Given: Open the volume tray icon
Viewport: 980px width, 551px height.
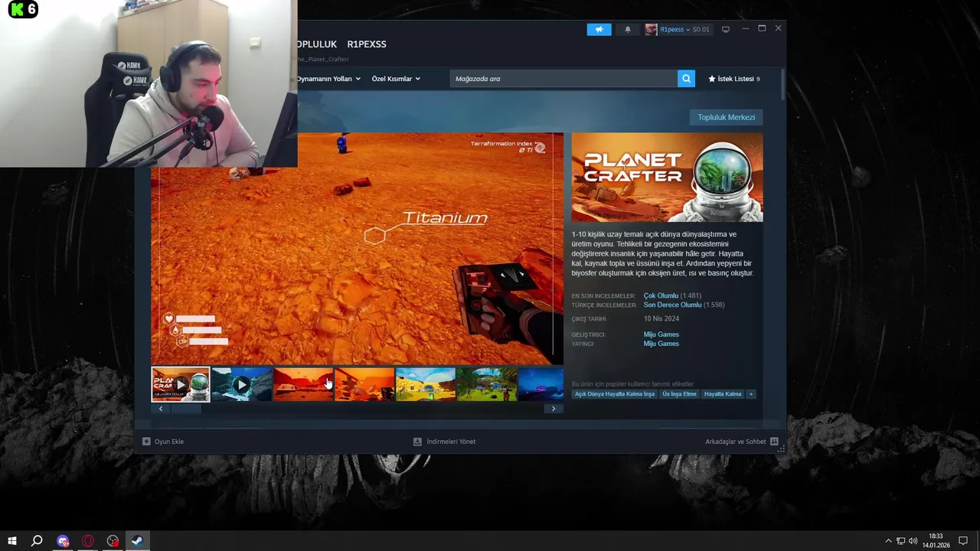Looking at the screenshot, I should pos(913,541).
